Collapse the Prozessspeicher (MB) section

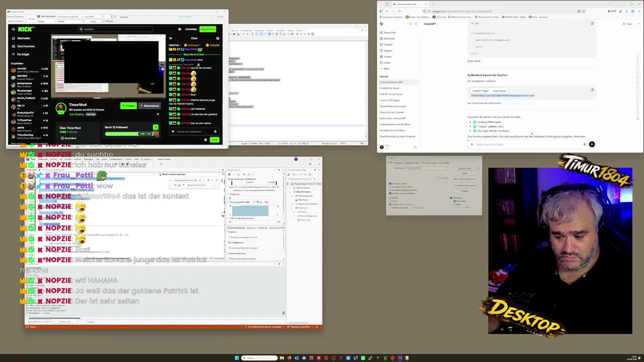(x=229, y=202)
